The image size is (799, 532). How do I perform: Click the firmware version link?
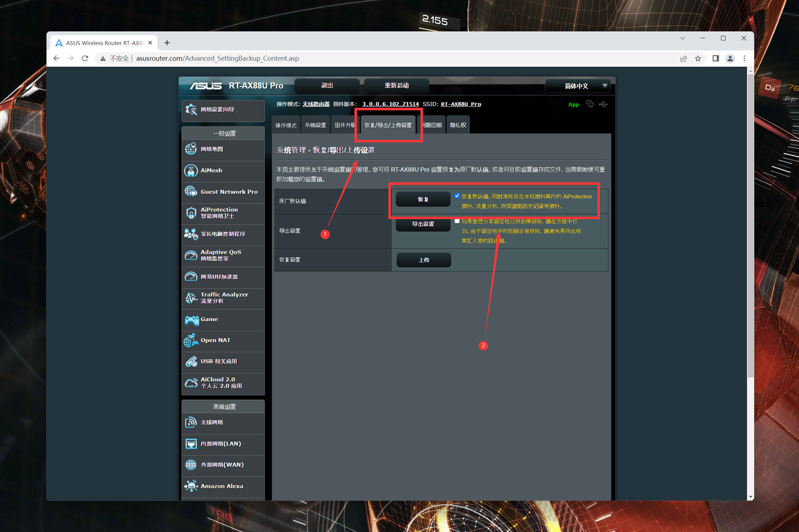click(390, 104)
